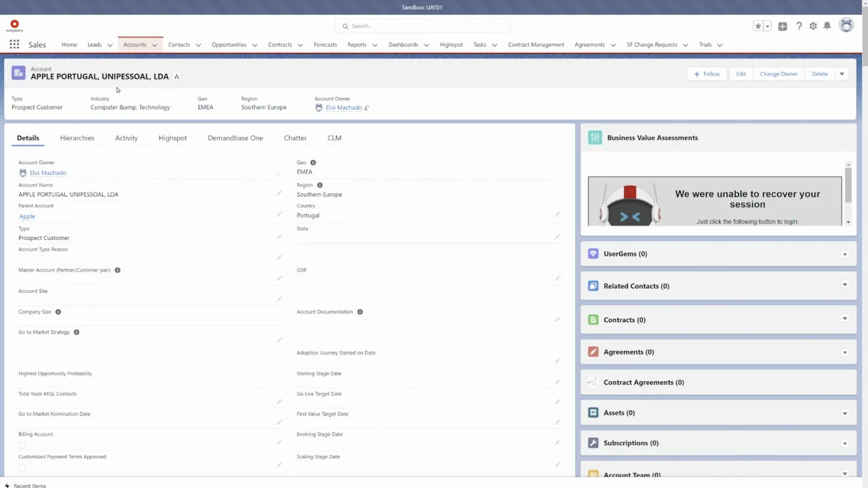Click the account hierarchy icon beside title
868x488 pixels.
176,77
